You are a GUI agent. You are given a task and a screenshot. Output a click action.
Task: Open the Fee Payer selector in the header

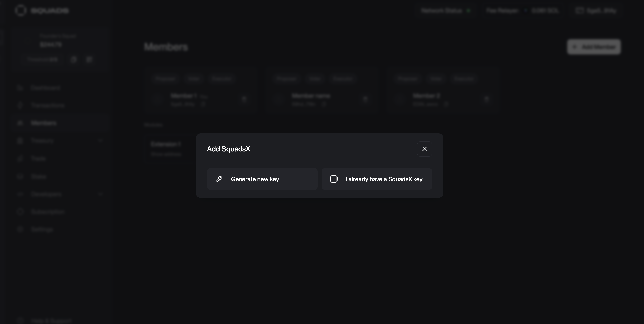coord(522,11)
